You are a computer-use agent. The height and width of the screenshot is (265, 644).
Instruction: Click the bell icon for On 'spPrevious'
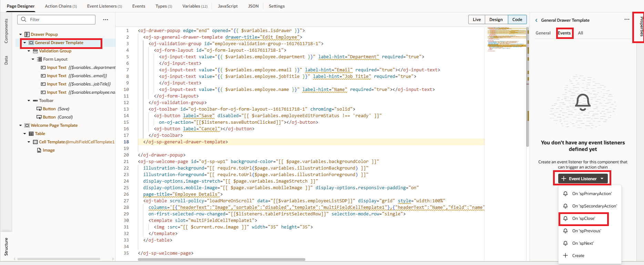pos(565,231)
